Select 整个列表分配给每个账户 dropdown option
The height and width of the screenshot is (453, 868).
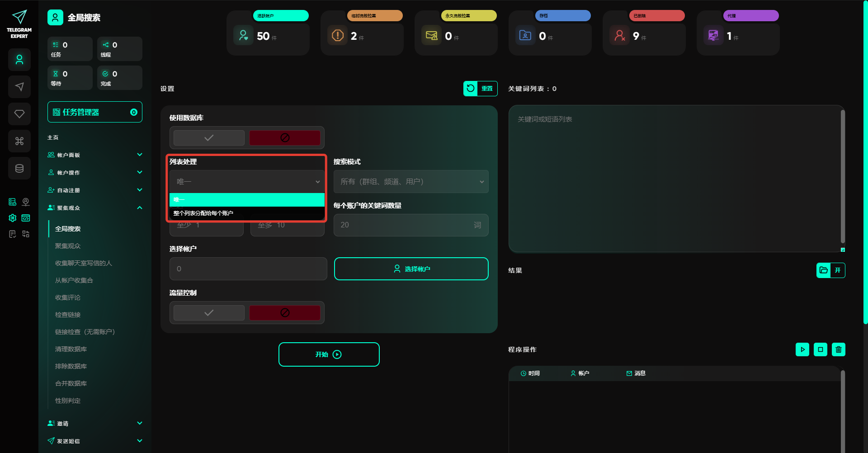[x=247, y=213]
